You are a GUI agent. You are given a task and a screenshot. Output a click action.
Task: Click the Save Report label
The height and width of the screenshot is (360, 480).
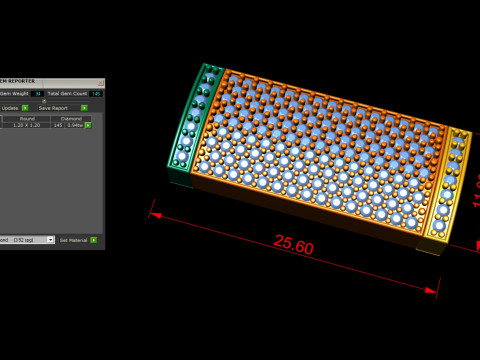[53, 108]
